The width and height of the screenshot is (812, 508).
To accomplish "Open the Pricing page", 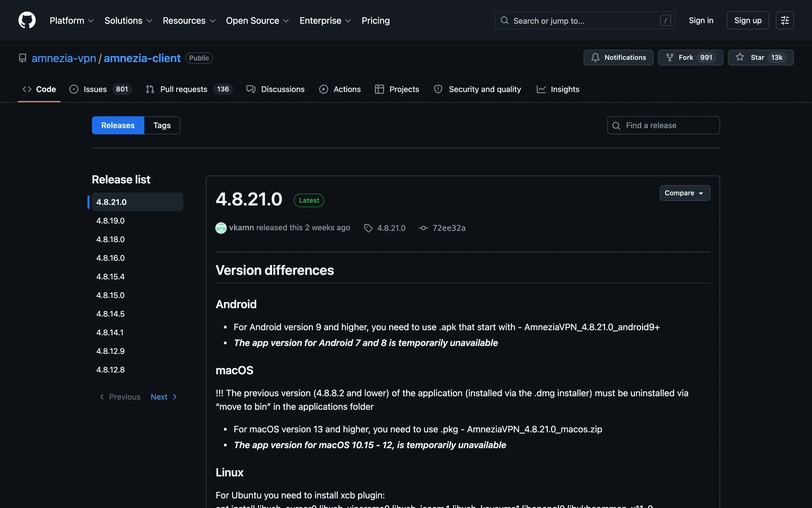I will 376,21.
